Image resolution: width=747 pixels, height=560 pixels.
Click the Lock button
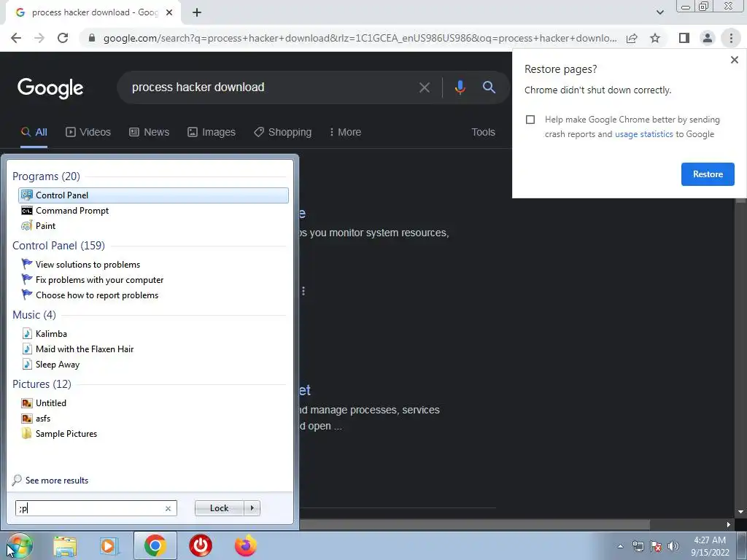[219, 508]
